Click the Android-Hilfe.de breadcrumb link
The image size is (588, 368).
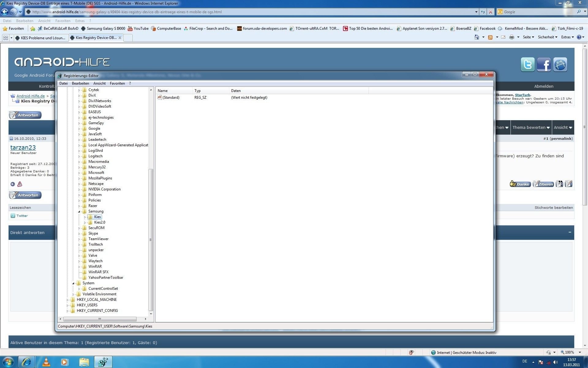(x=31, y=96)
